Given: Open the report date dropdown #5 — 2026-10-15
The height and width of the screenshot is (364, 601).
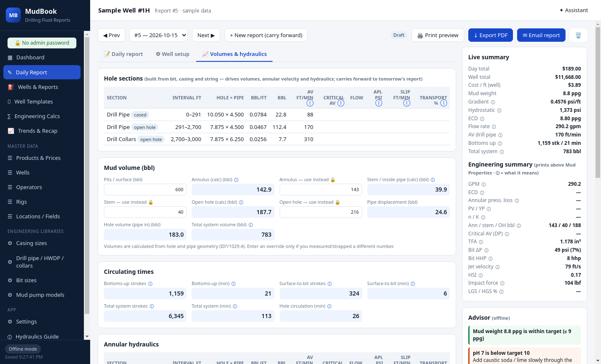Looking at the screenshot, I should coord(159,35).
